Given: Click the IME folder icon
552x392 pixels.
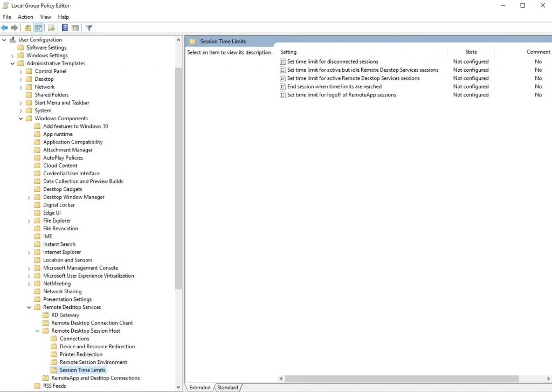Looking at the screenshot, I should (x=37, y=236).
